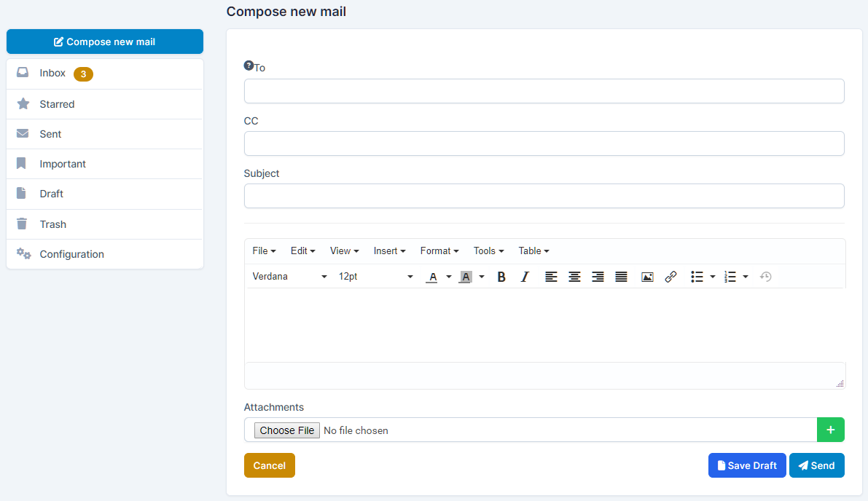Viewport: 868px width, 501px height.
Task: Align the message text to the right
Action: point(598,277)
